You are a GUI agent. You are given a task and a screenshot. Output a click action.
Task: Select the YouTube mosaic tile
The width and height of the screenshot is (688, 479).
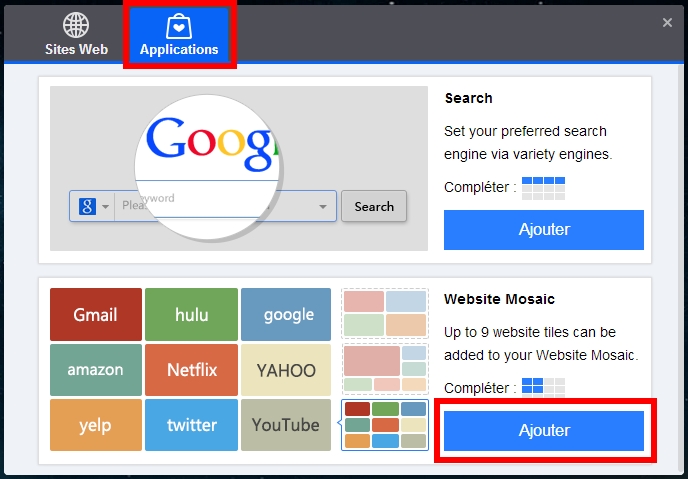(286, 425)
